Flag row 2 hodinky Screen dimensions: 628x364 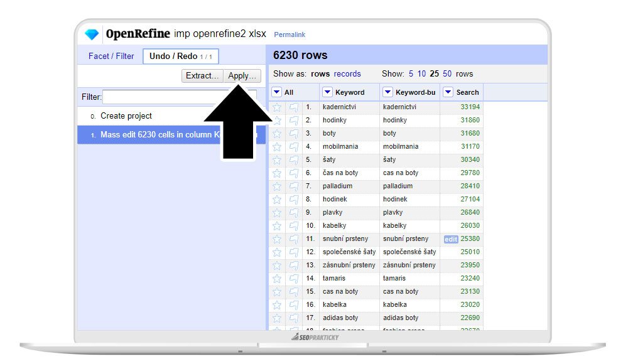click(x=293, y=120)
